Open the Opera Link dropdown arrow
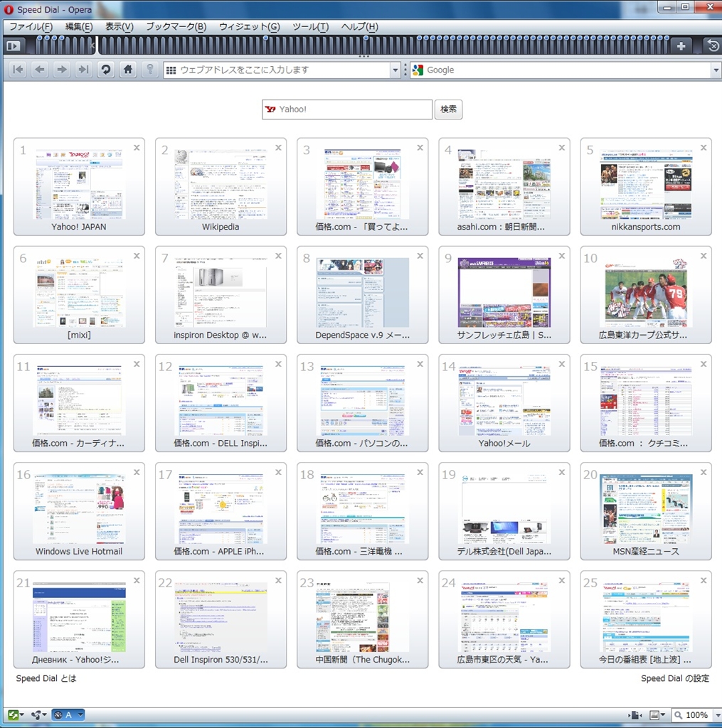Image resolution: width=722 pixels, height=728 pixels. coord(21,715)
